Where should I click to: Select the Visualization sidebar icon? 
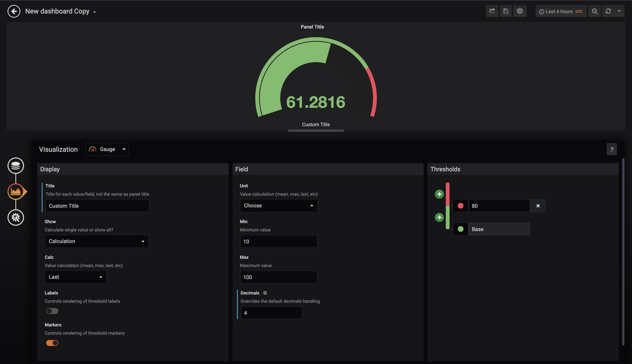16,192
